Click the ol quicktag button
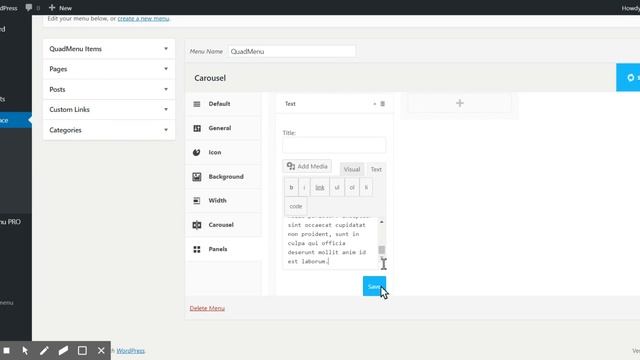This screenshot has height=360, width=640. tap(352, 187)
